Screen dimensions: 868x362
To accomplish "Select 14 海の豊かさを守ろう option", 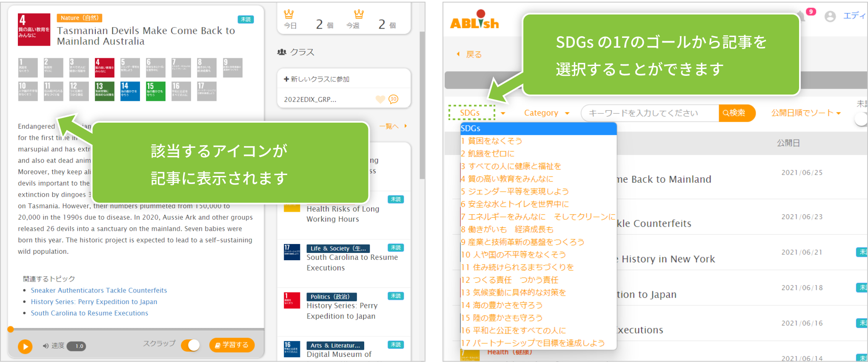I will click(538, 305).
